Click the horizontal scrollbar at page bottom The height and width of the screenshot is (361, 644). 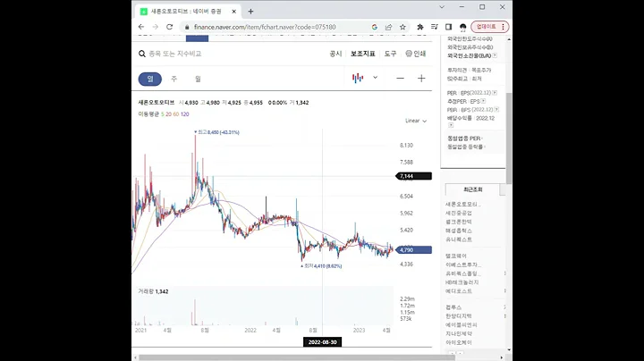[296, 357]
